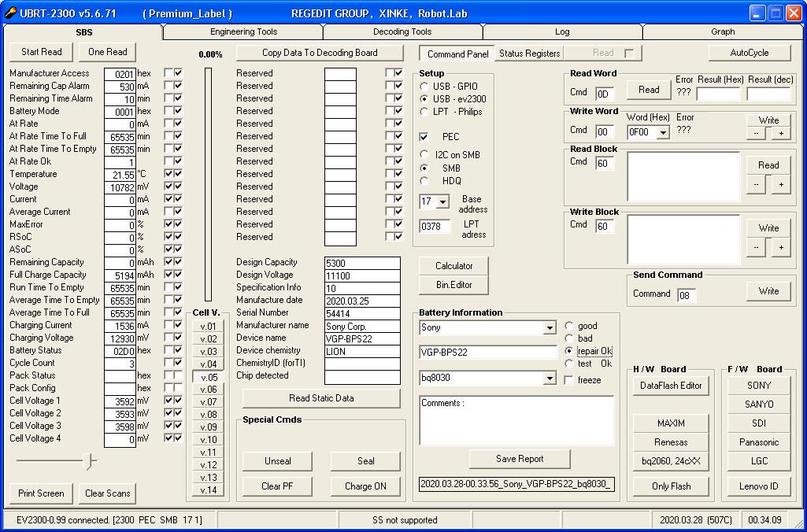Viewport: 807px width, 532px height.
Task: Toggle the PEC checkbox
Action: point(424,137)
